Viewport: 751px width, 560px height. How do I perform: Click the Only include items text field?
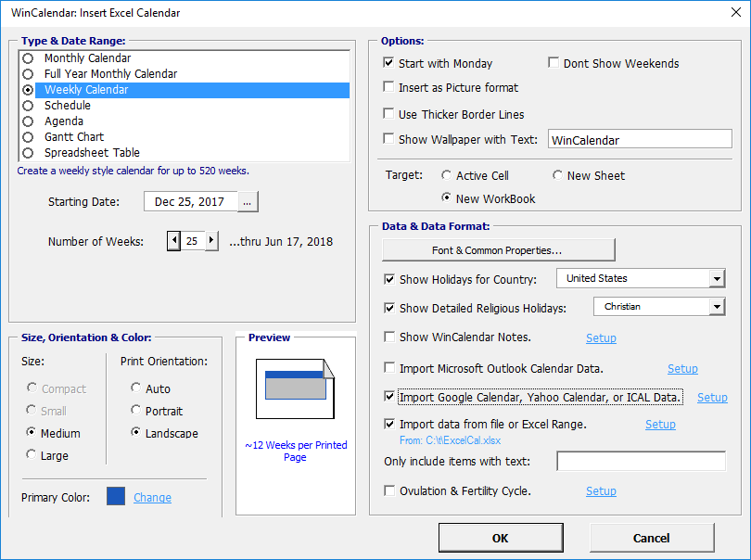click(641, 462)
